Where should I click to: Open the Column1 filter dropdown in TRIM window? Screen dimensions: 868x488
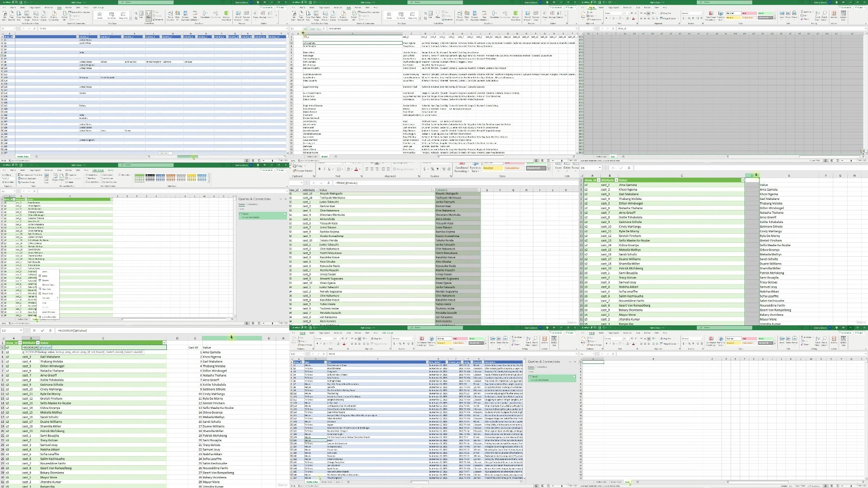(x=478, y=190)
